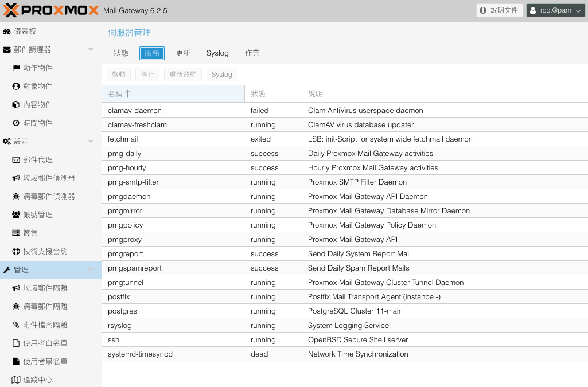Image resolution: width=588 pixels, height=387 pixels.
Task: Click the 停止 stop button
Action: coord(147,75)
